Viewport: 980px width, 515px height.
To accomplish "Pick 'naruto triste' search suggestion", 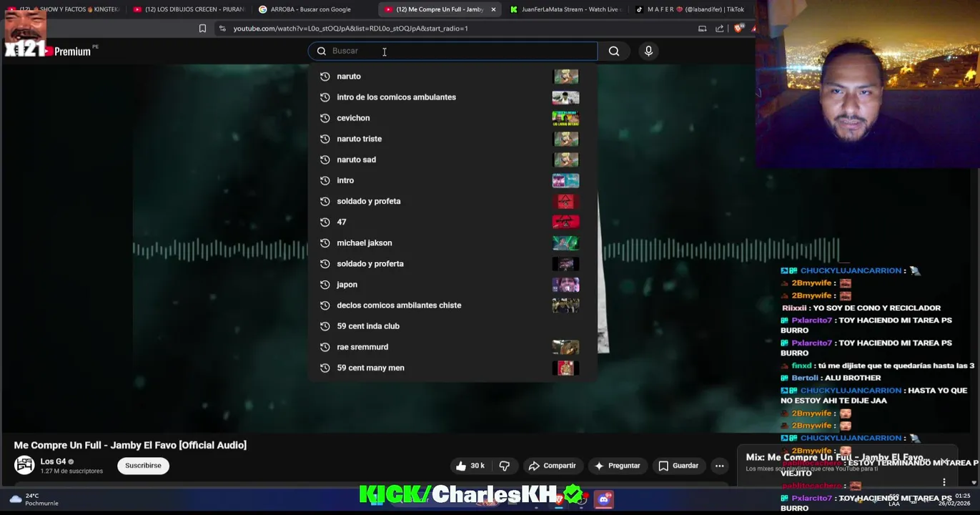I will [452, 139].
